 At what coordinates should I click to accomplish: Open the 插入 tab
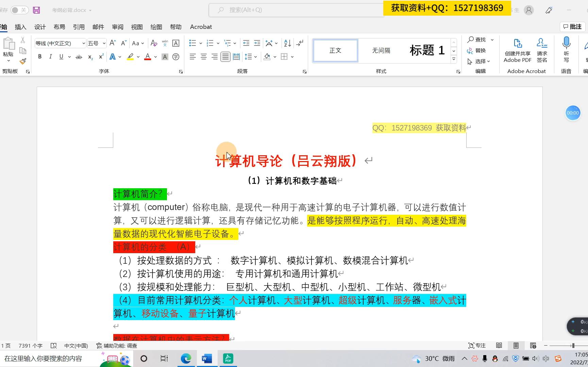click(20, 27)
